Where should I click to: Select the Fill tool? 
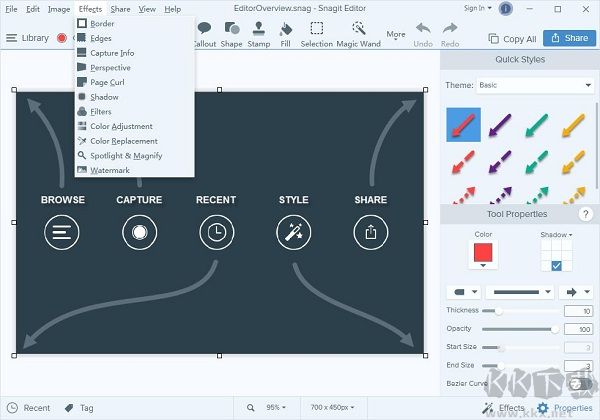coord(286,33)
